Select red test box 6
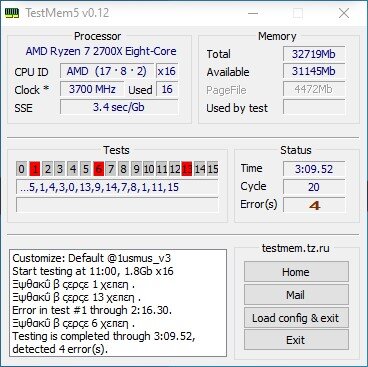The image size is (368, 367). click(98, 169)
